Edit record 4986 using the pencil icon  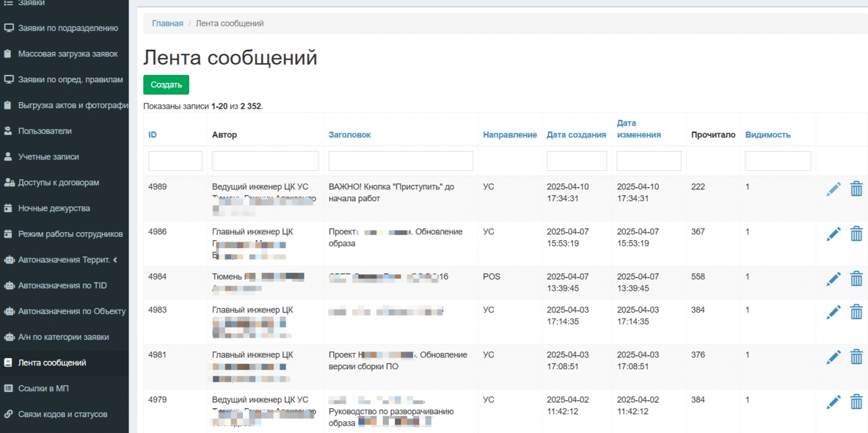click(x=833, y=233)
